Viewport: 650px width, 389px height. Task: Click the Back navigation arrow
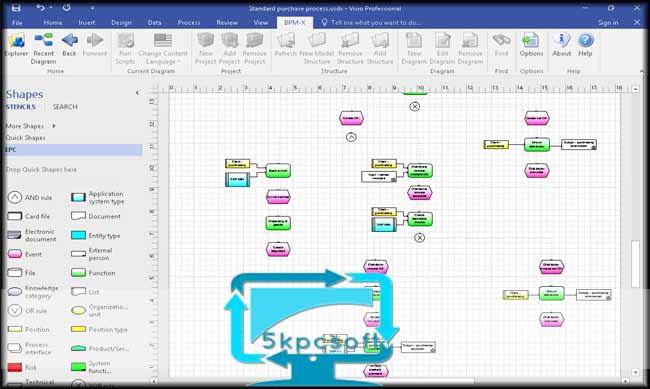point(69,45)
